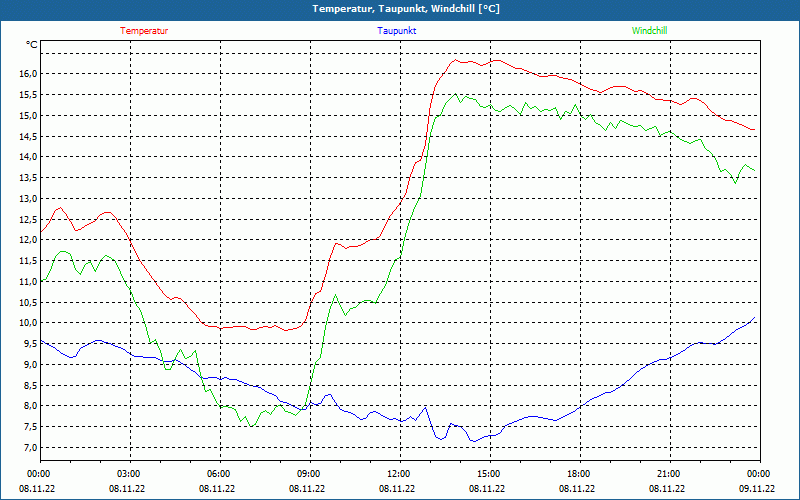Click the °C axis unit label

[32, 45]
